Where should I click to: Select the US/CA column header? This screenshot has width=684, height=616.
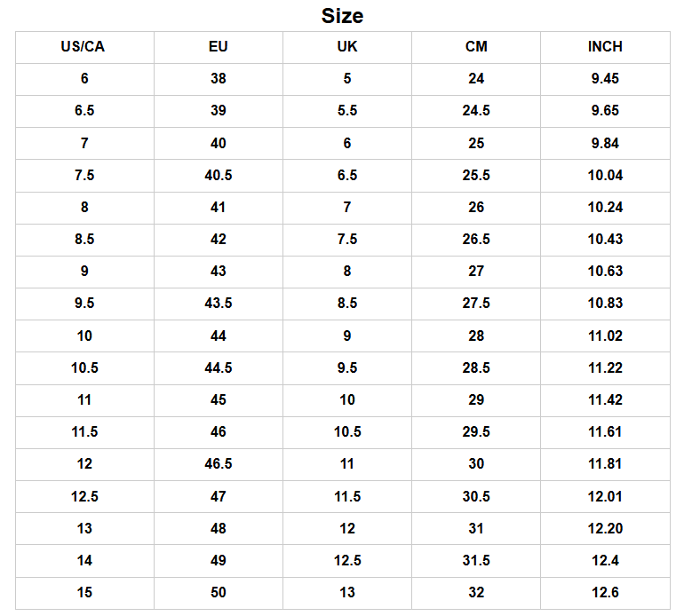click(x=84, y=47)
